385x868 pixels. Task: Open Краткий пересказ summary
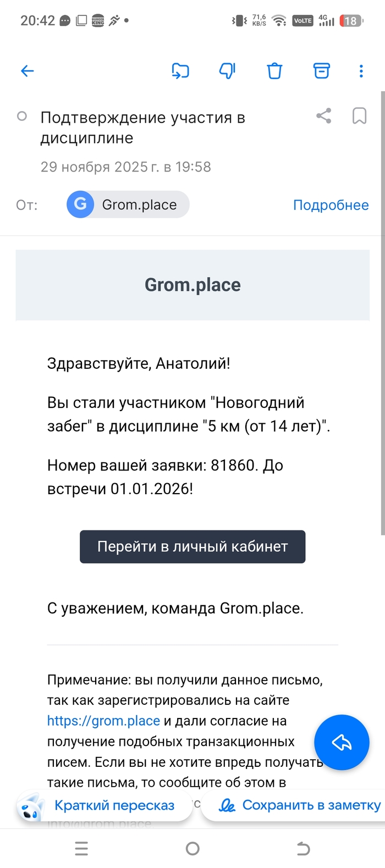(x=105, y=805)
